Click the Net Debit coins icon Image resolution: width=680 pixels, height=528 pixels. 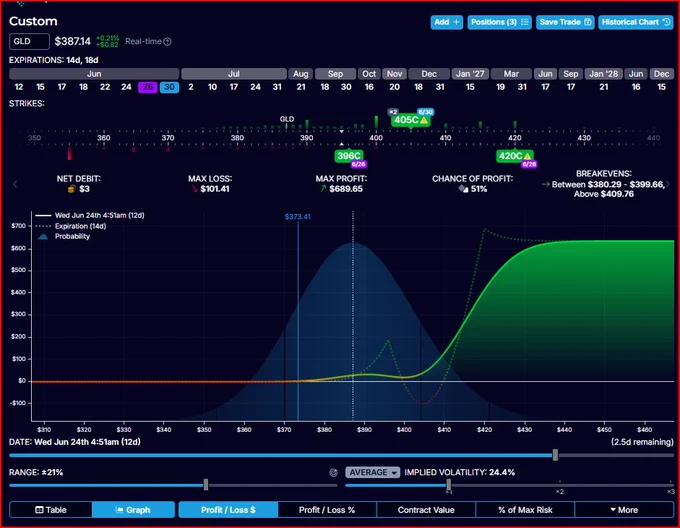click(72, 189)
